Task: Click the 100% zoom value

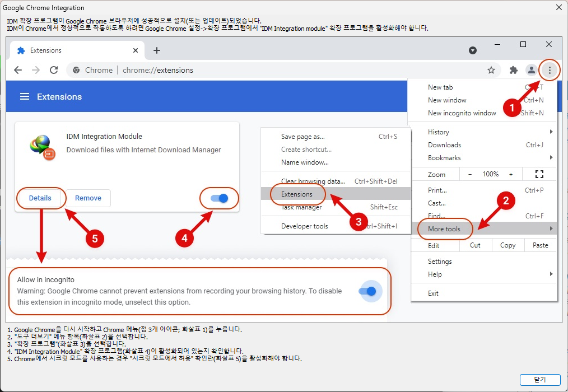Action: pyautogui.click(x=491, y=174)
